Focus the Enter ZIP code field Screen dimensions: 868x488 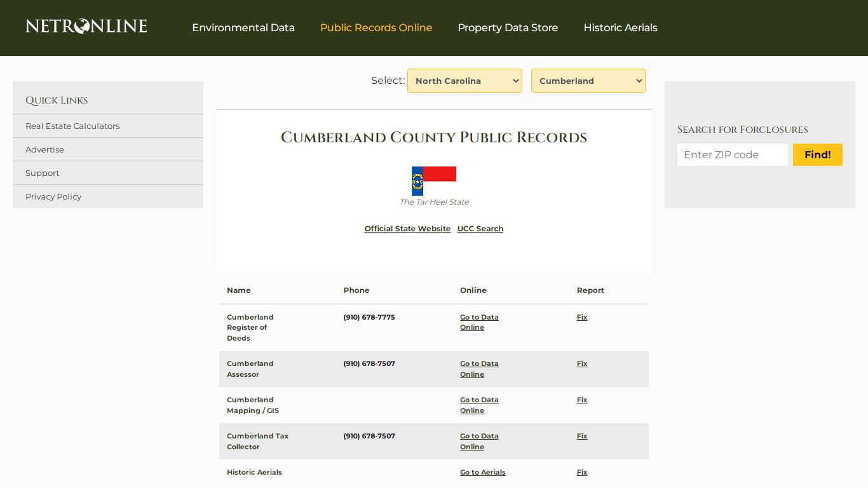pyautogui.click(x=733, y=154)
